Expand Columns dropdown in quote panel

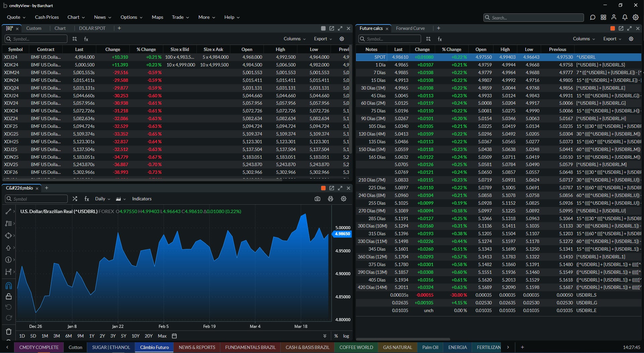[x=295, y=39]
